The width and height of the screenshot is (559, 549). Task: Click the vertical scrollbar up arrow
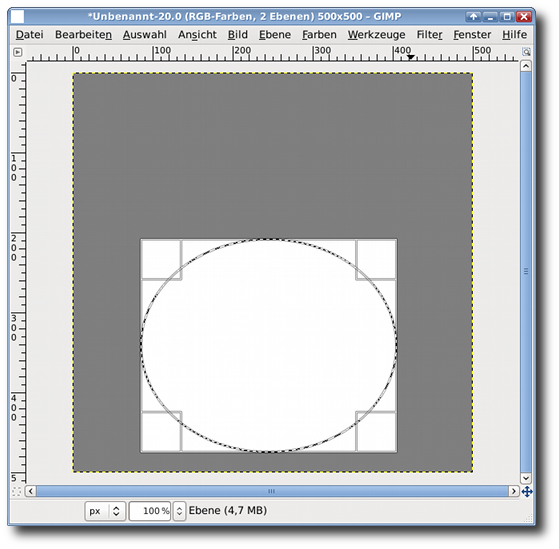point(526,66)
